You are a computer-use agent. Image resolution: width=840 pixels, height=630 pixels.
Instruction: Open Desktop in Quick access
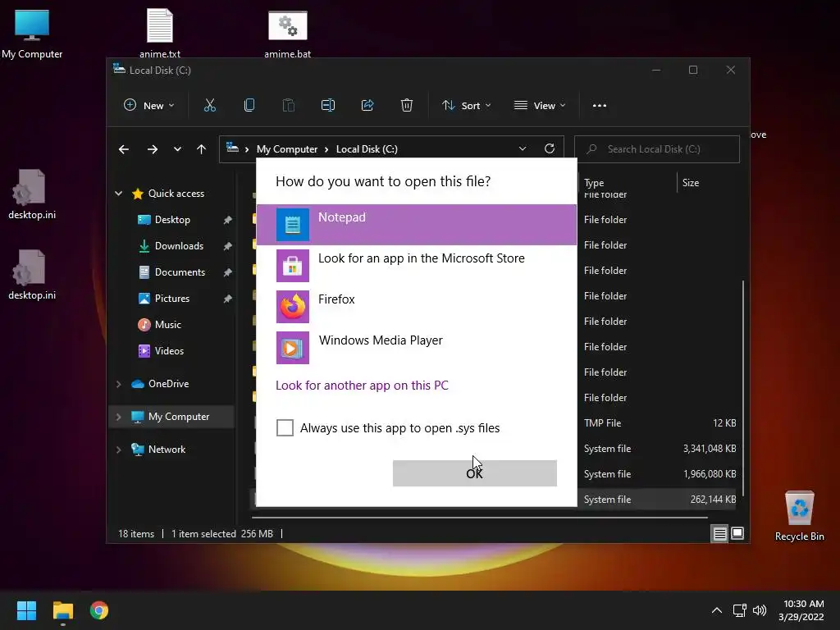pyautogui.click(x=172, y=220)
